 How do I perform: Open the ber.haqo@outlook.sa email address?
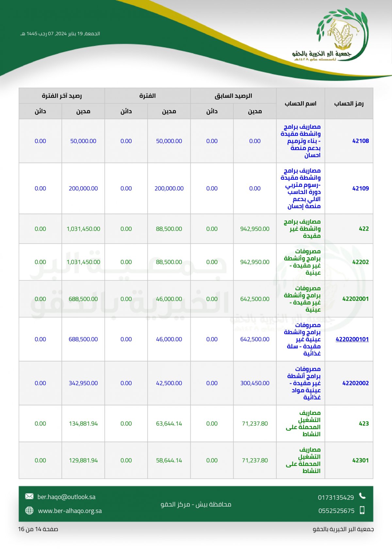[66, 497]
